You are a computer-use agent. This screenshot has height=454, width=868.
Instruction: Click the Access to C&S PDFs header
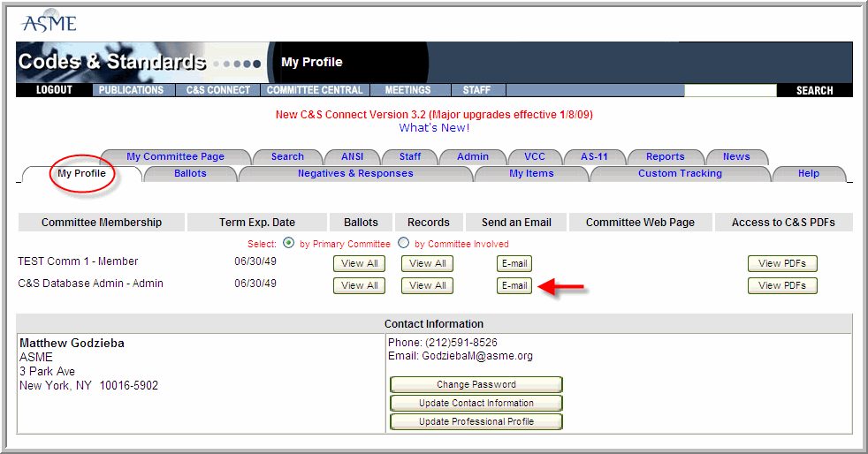(x=783, y=223)
